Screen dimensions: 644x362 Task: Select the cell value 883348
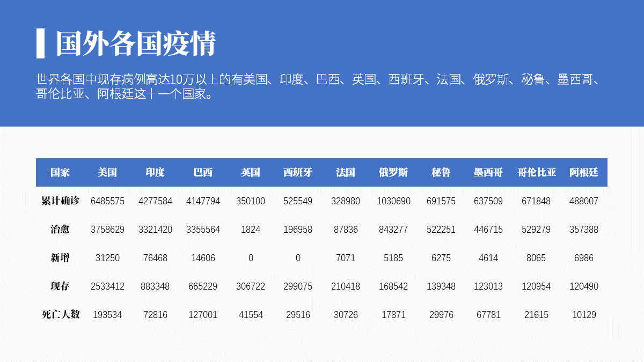(155, 286)
